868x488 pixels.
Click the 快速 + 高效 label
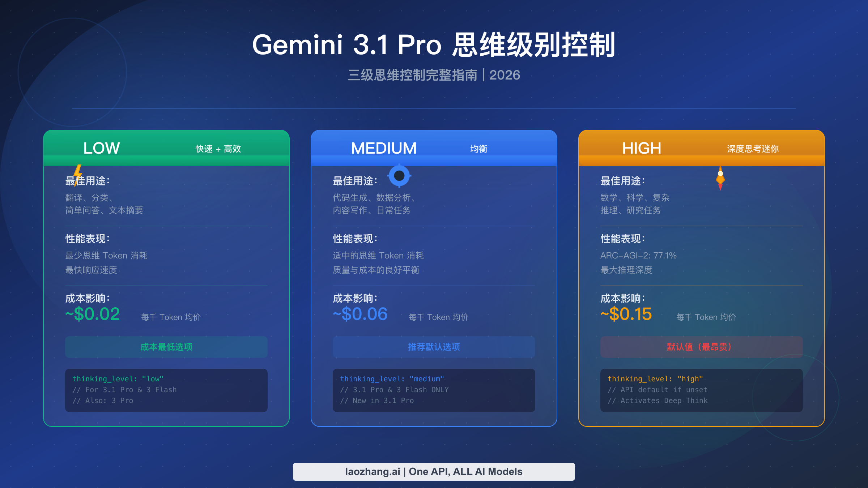pyautogui.click(x=218, y=149)
